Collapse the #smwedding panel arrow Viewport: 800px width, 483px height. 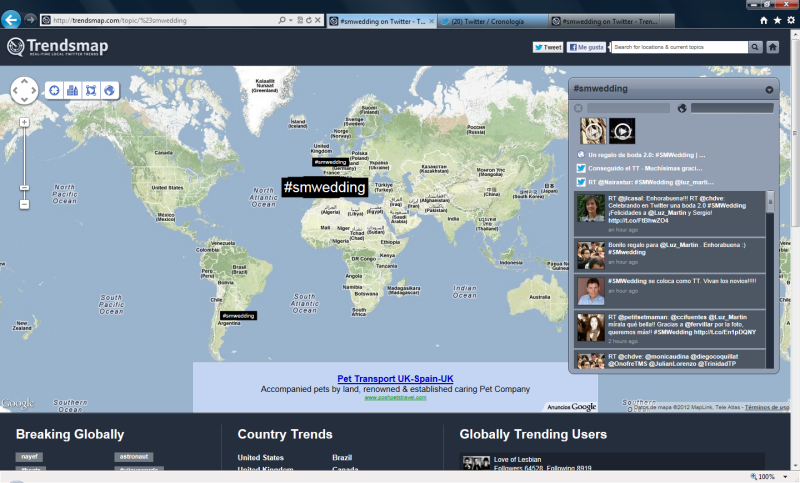coord(769,90)
